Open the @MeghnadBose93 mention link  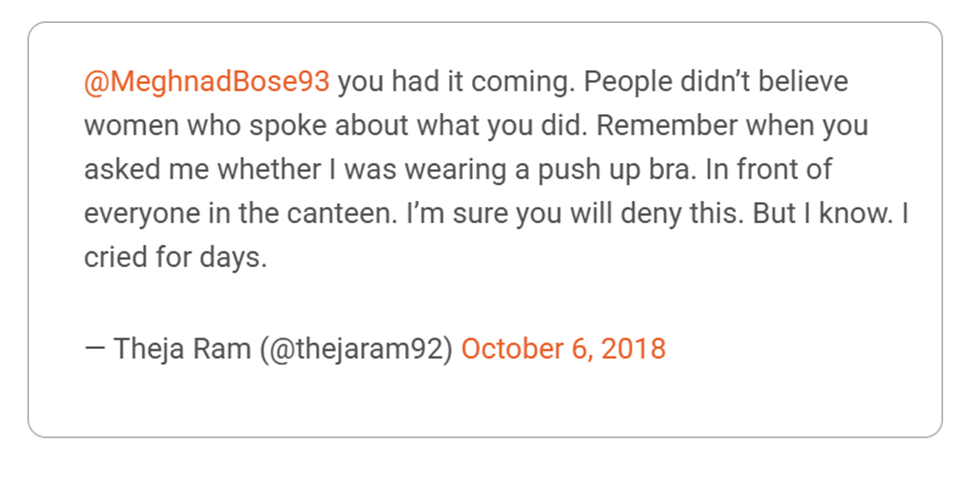pyautogui.click(x=206, y=82)
